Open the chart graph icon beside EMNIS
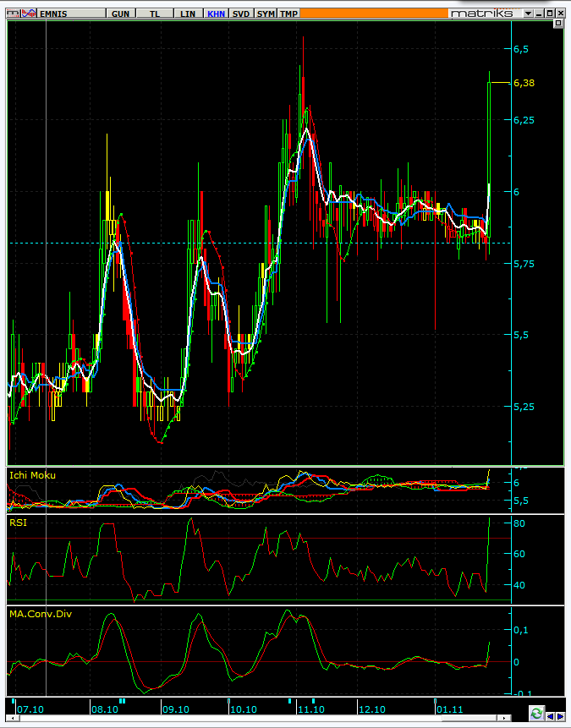Image resolution: width=571 pixels, height=728 pixels. (29, 14)
